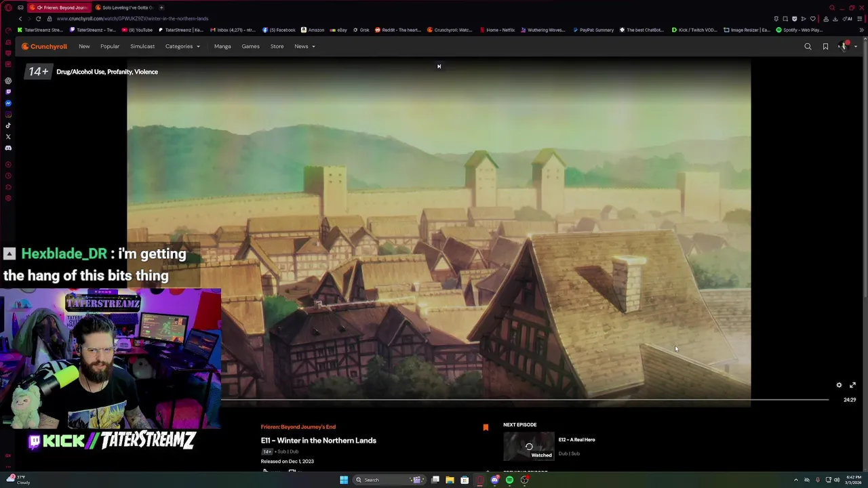Open YouTube bookmark
The image size is (868, 488).
[x=137, y=30]
